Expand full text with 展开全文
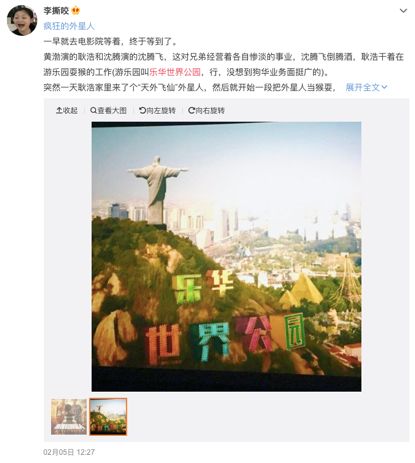415x463 pixels. click(x=363, y=87)
